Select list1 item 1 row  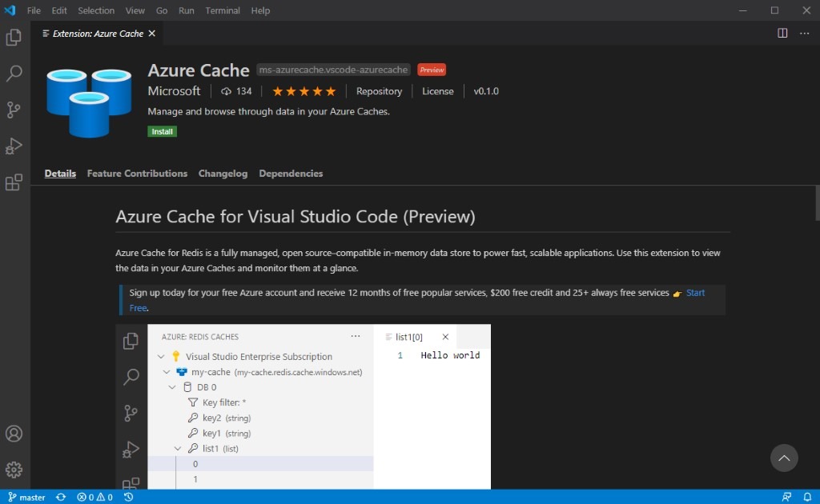coord(260,479)
